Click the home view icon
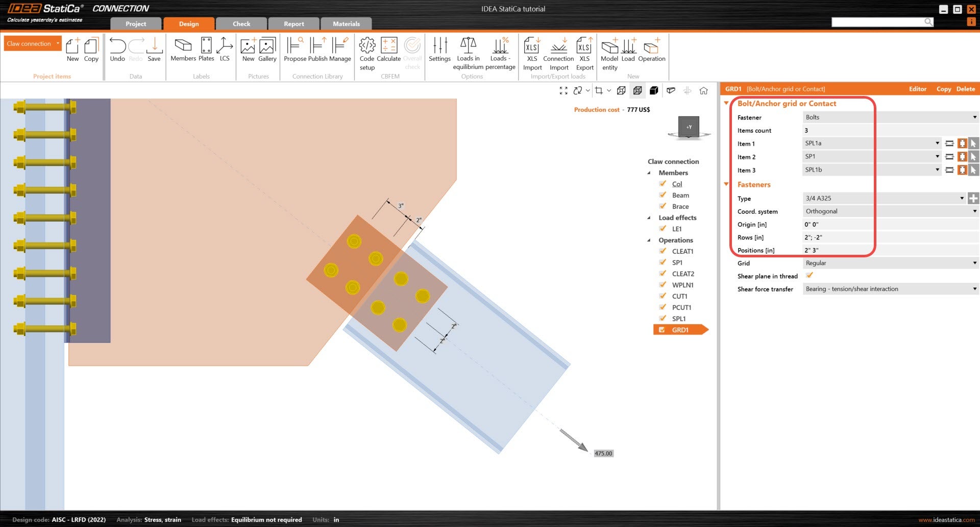Screen dimensions: 980x527 pos(704,91)
